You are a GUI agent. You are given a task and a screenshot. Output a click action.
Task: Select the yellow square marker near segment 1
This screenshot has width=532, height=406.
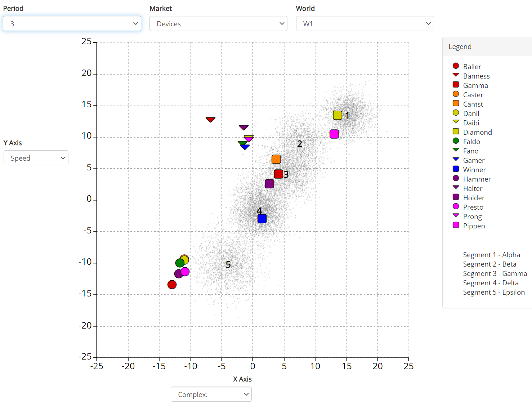pyautogui.click(x=337, y=115)
